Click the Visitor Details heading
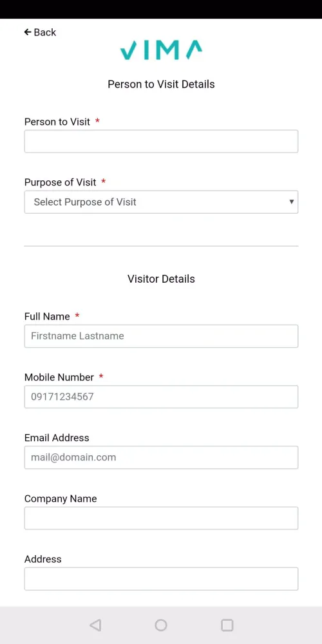The height and width of the screenshot is (644, 322). pos(161,279)
